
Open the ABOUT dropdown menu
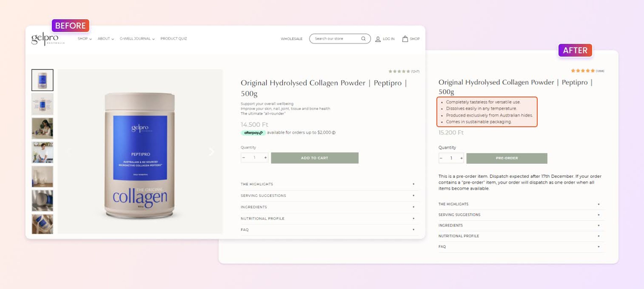[x=106, y=39]
